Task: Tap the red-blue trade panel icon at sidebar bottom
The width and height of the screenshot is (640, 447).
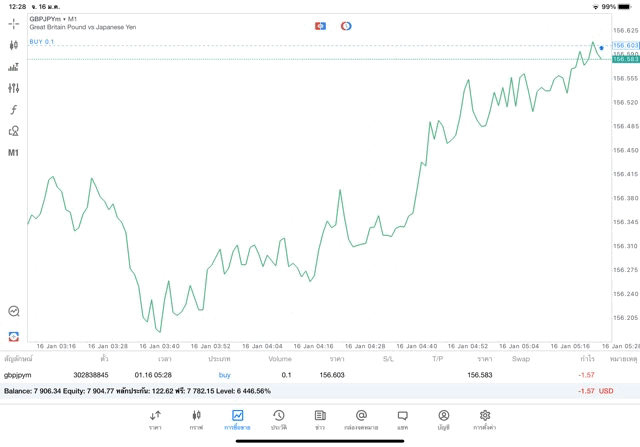Action: (x=14, y=336)
